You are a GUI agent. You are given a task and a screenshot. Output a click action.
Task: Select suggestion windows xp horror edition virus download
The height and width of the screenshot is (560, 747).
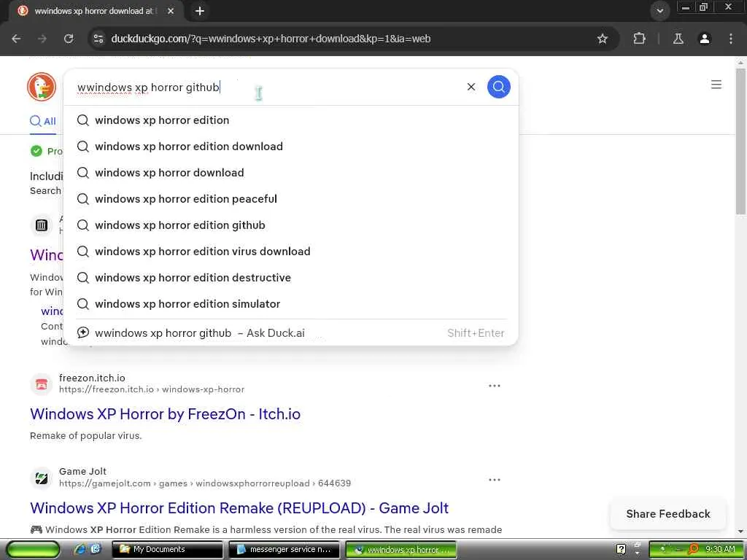pyautogui.click(x=290, y=251)
